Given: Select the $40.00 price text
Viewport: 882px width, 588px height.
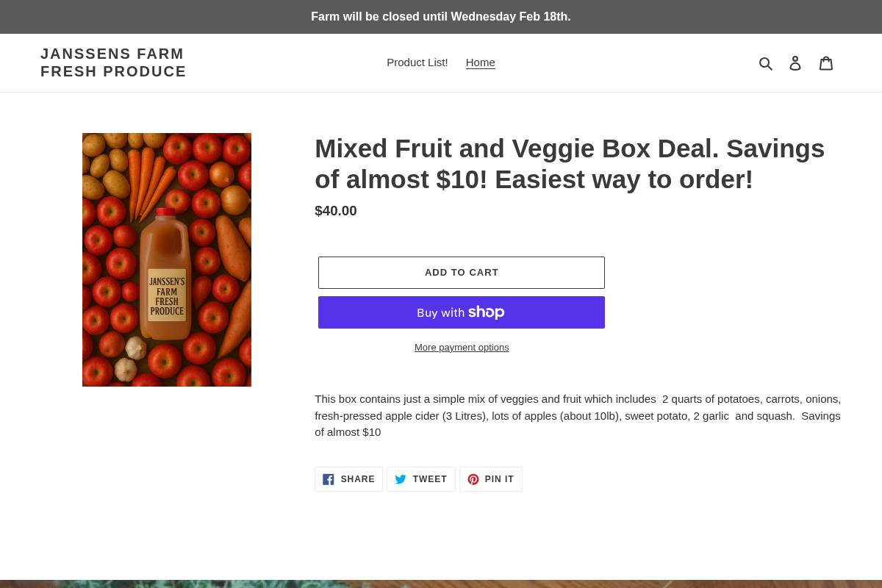Looking at the screenshot, I should (x=335, y=211).
